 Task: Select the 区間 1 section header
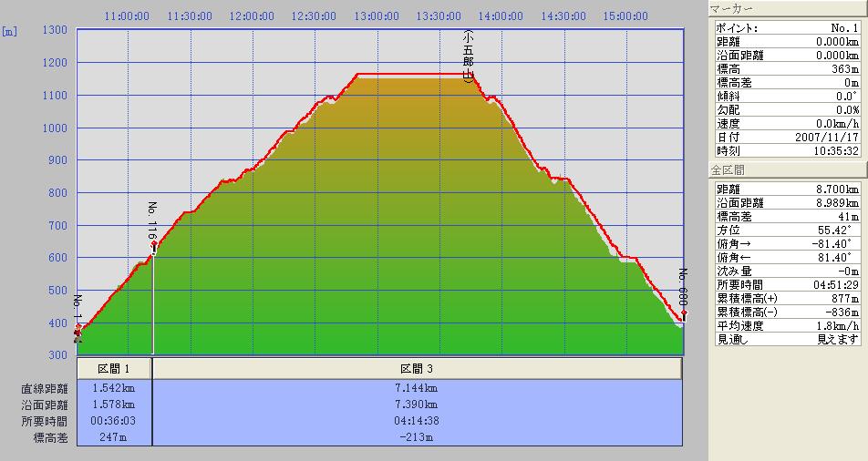click(x=114, y=369)
